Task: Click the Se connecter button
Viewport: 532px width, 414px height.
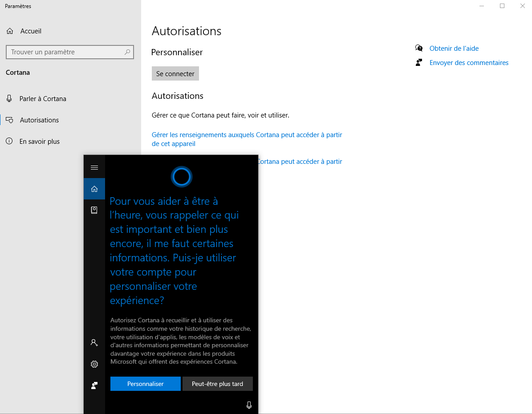Action: click(x=175, y=74)
